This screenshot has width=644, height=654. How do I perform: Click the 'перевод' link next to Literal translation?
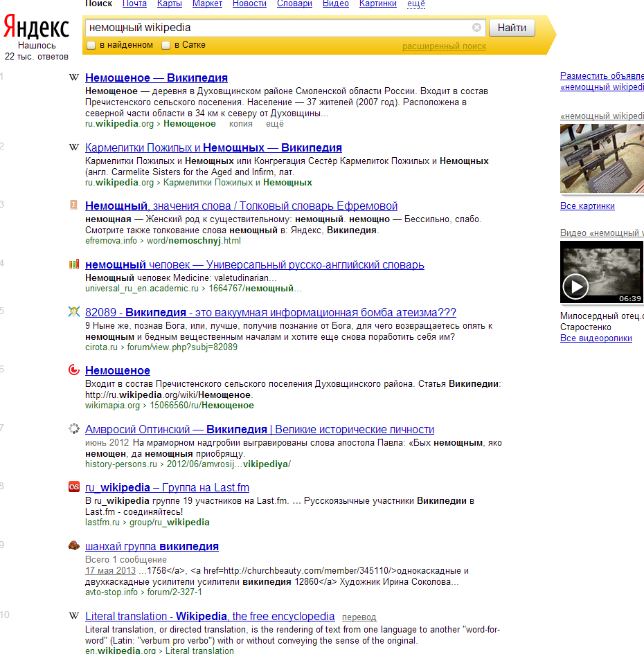tap(359, 617)
